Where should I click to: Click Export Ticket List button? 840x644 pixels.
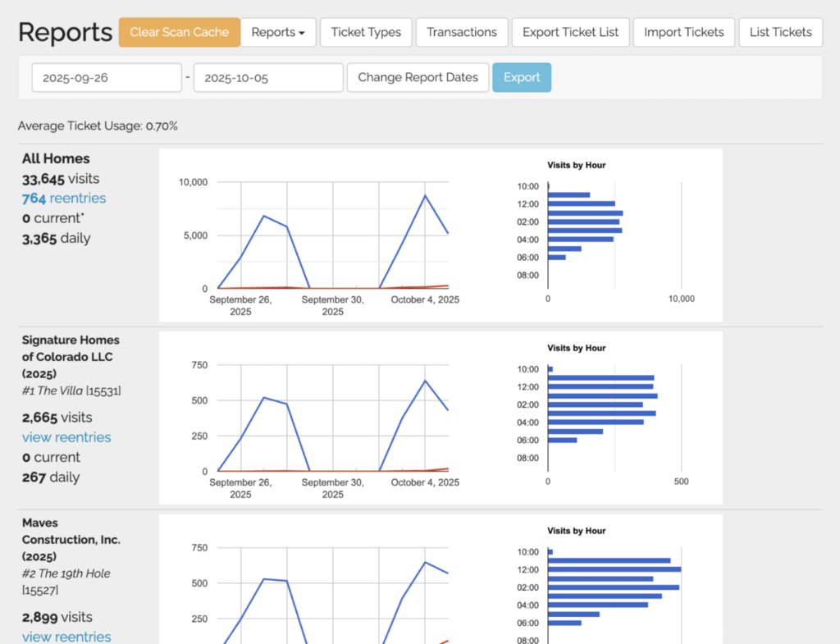pos(570,33)
